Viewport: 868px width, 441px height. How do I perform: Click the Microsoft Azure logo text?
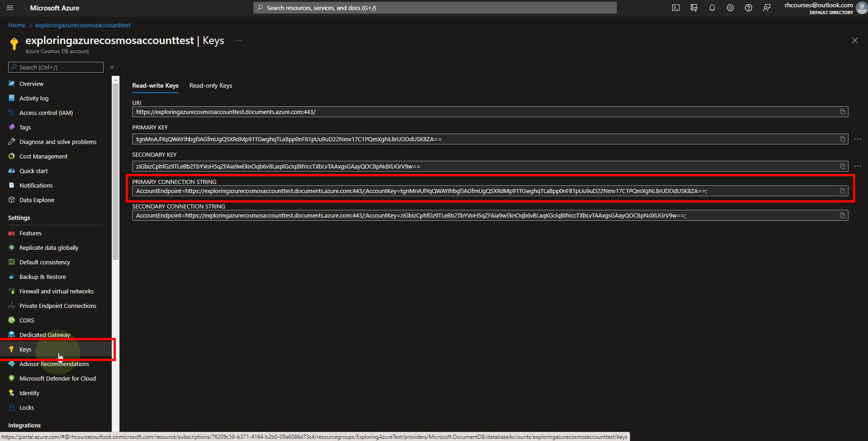(x=55, y=8)
